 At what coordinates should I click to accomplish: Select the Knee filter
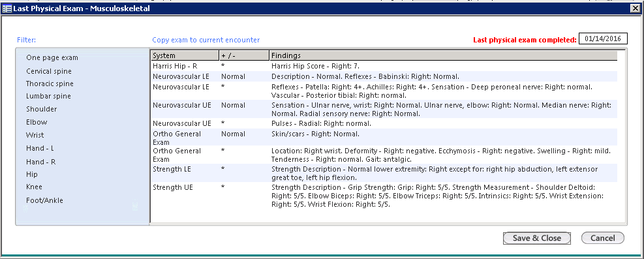pos(34,187)
